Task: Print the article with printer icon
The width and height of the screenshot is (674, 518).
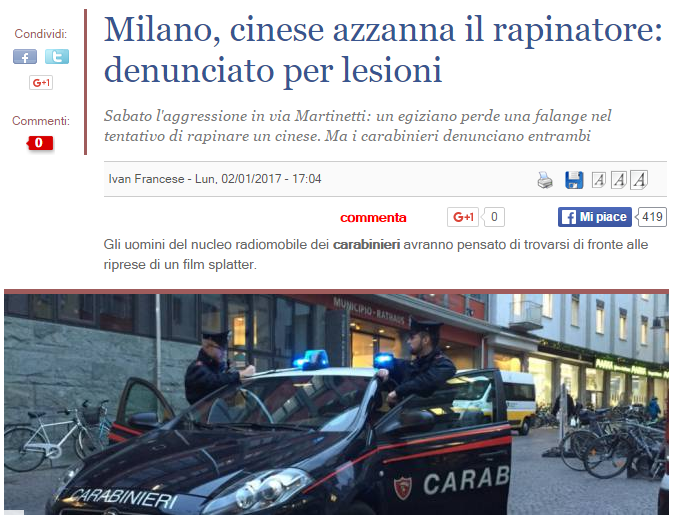Action: (x=545, y=180)
